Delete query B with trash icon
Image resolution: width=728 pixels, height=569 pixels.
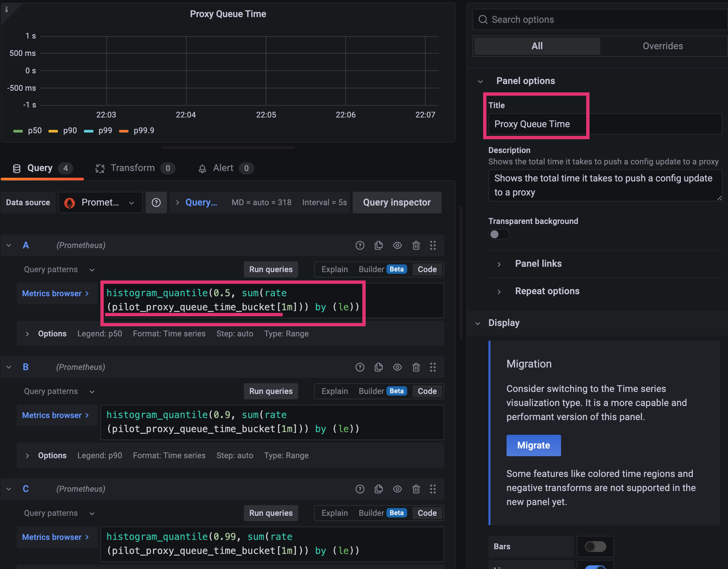(x=416, y=367)
